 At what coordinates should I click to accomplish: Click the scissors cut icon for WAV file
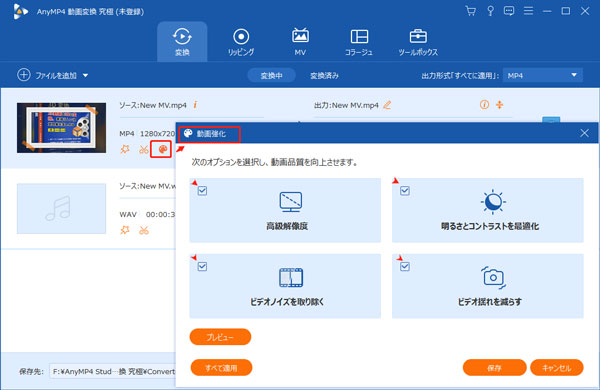click(144, 230)
